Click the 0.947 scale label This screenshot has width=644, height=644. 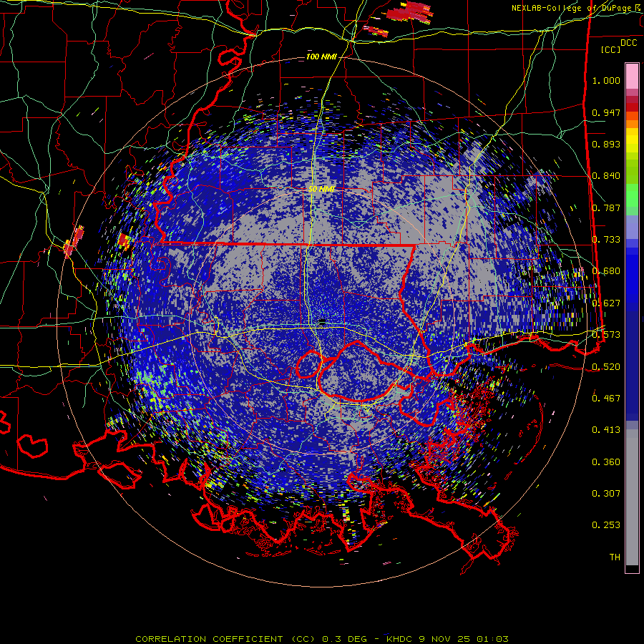pos(606,112)
